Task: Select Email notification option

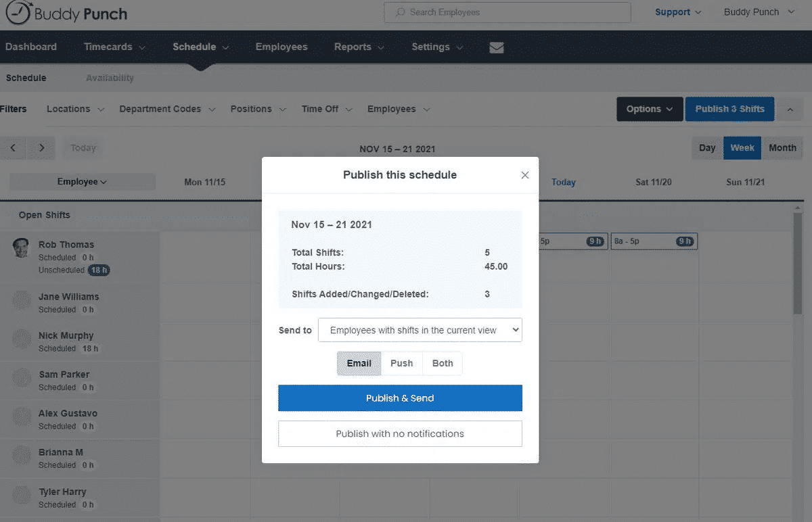Action: tap(359, 363)
